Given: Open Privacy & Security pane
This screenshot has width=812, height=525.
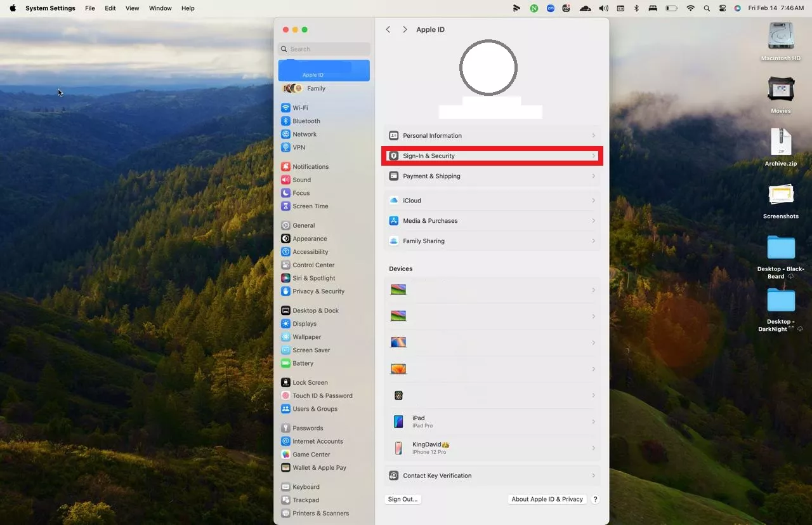Looking at the screenshot, I should pos(318,291).
